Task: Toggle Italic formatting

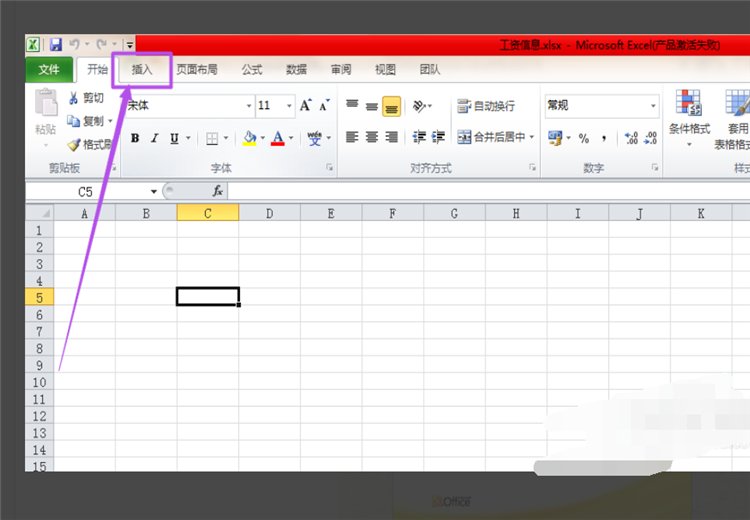Action: tap(154, 138)
